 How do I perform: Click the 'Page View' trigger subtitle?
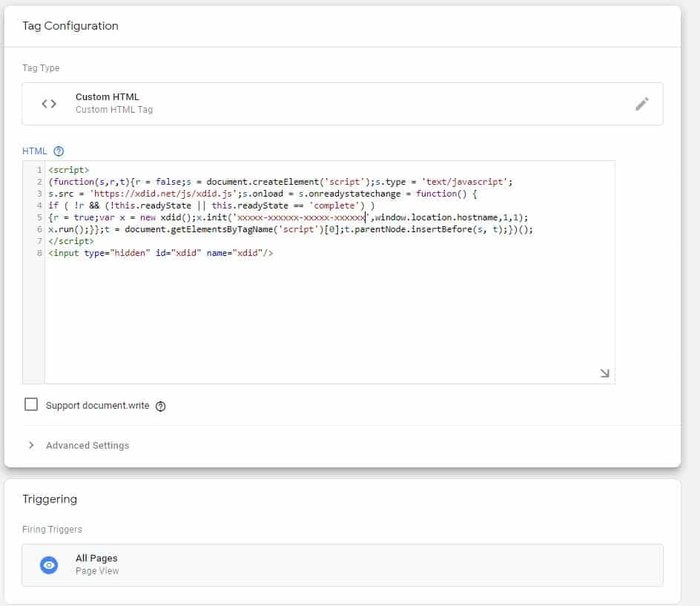click(97, 570)
